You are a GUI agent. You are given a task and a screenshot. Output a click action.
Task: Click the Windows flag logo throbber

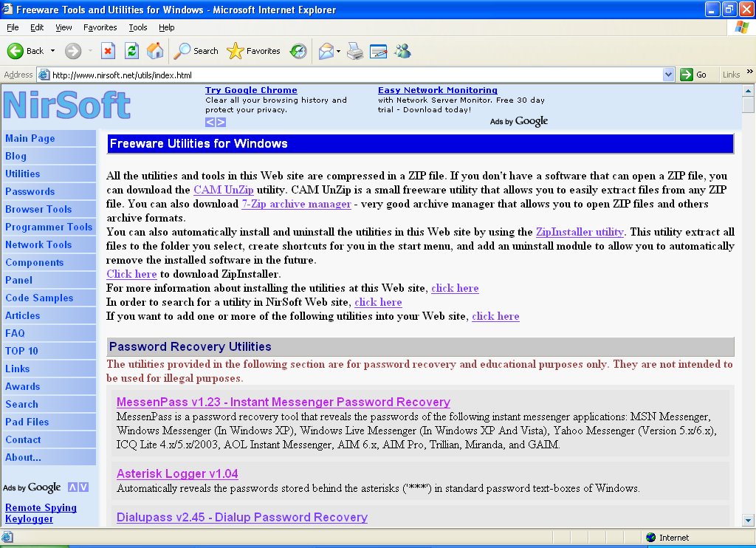741,27
